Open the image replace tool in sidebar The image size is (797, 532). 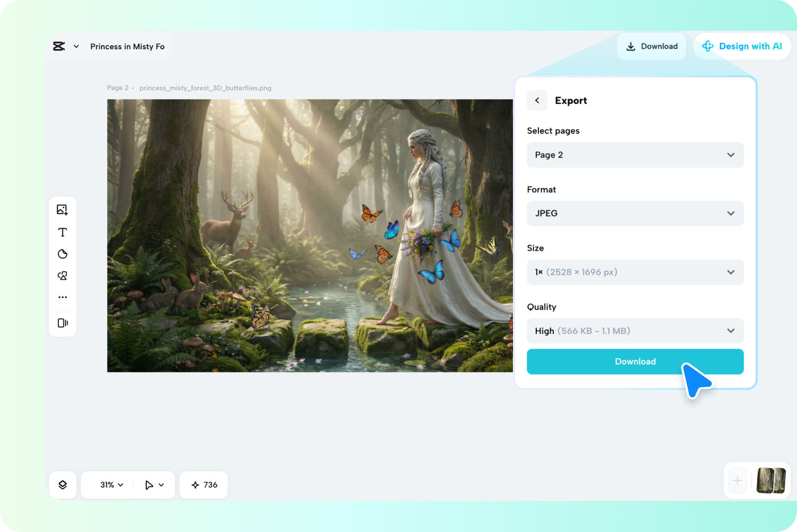[x=63, y=276]
